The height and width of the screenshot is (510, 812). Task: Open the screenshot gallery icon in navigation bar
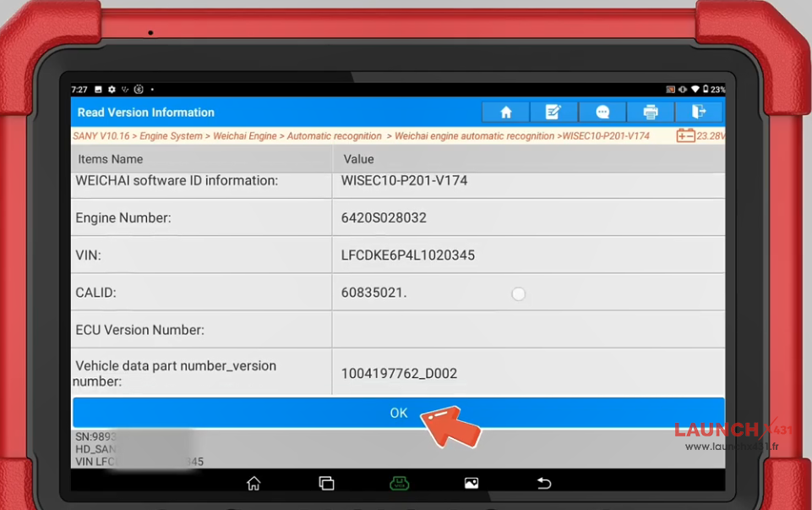[x=471, y=483]
